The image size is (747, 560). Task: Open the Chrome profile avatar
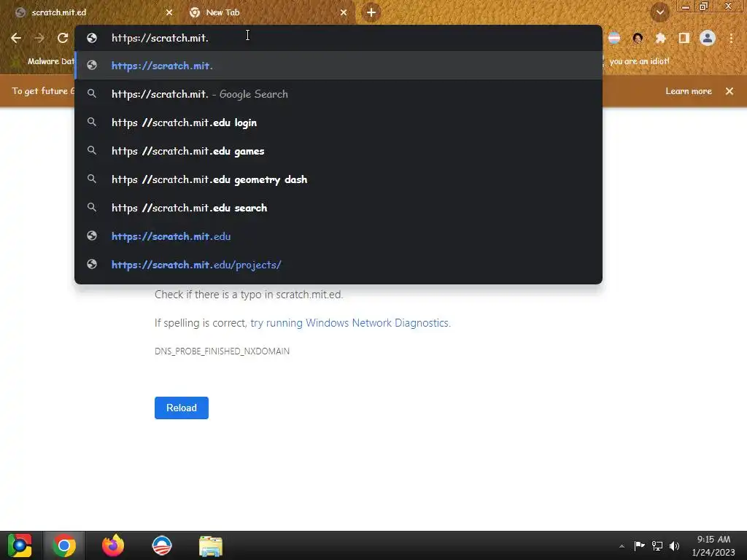pyautogui.click(x=708, y=38)
